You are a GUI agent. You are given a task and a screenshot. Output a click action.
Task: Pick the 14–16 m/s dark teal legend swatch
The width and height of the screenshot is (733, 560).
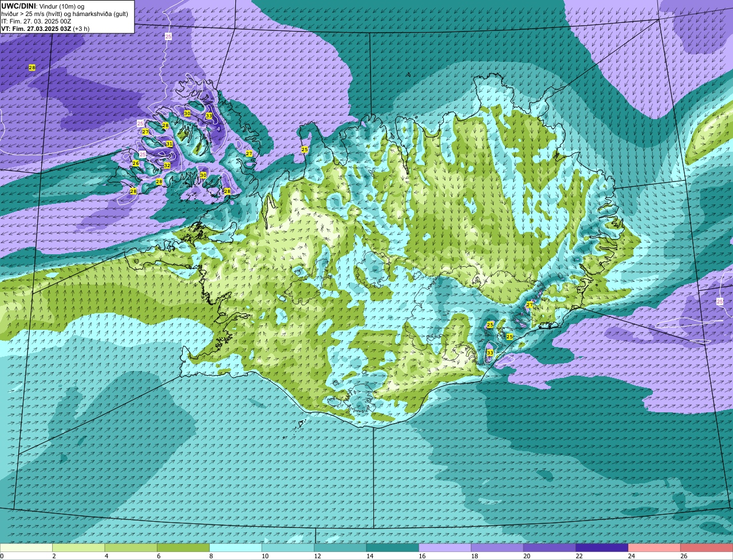click(x=393, y=548)
